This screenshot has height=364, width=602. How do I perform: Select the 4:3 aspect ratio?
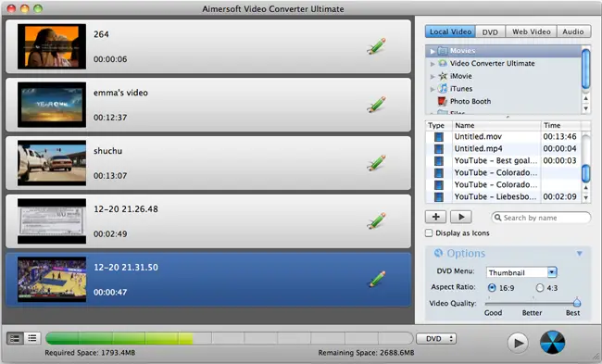[x=540, y=288]
